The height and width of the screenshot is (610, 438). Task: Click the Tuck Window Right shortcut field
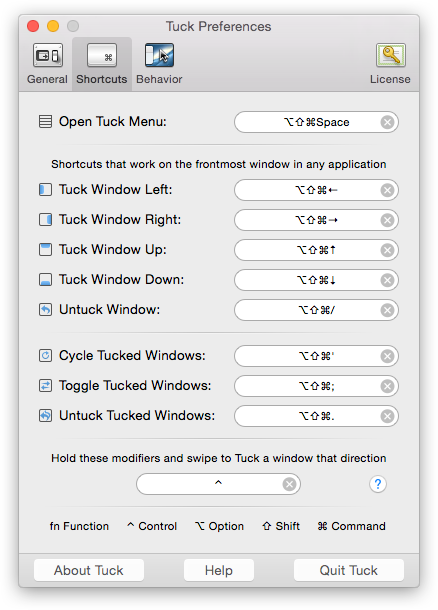point(316,220)
